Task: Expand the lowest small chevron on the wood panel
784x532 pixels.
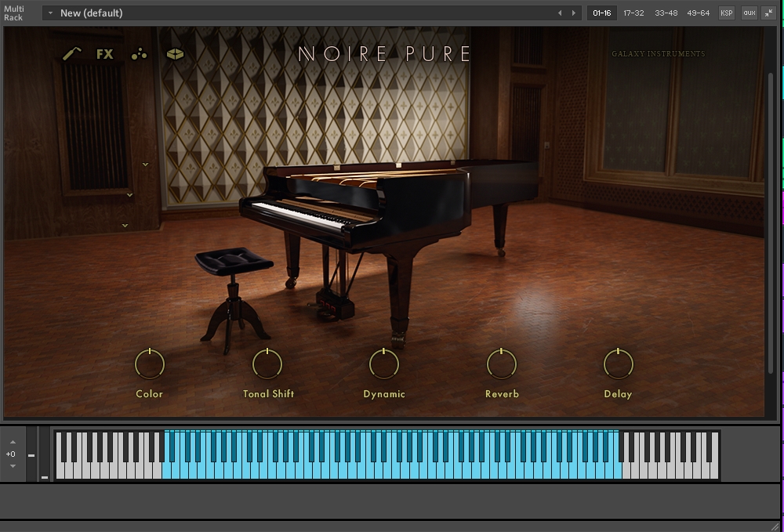Action: (x=125, y=226)
